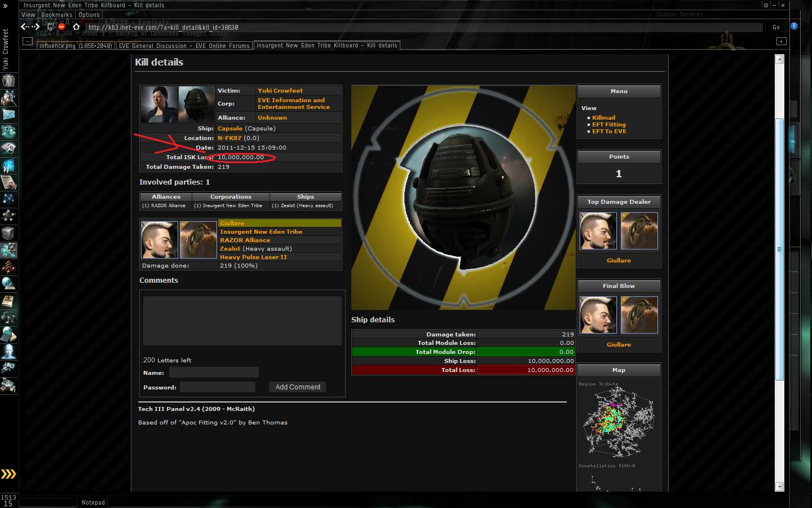812x508 pixels.
Task: Click the Go button
Action: 776,27
